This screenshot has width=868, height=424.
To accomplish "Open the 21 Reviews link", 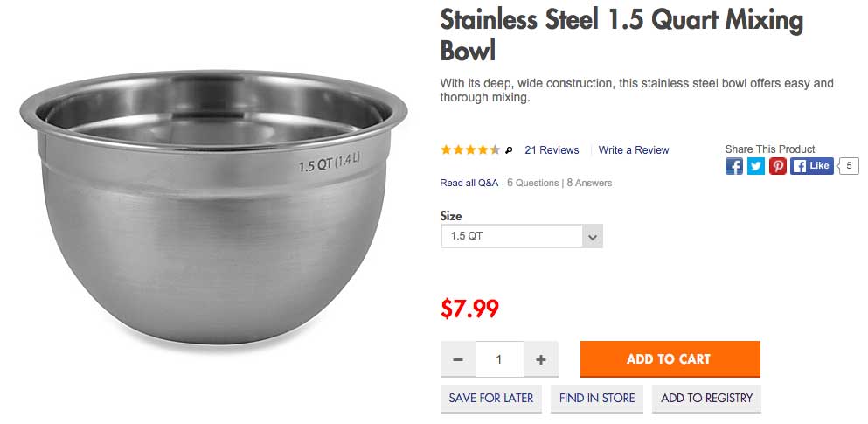I will (x=552, y=150).
